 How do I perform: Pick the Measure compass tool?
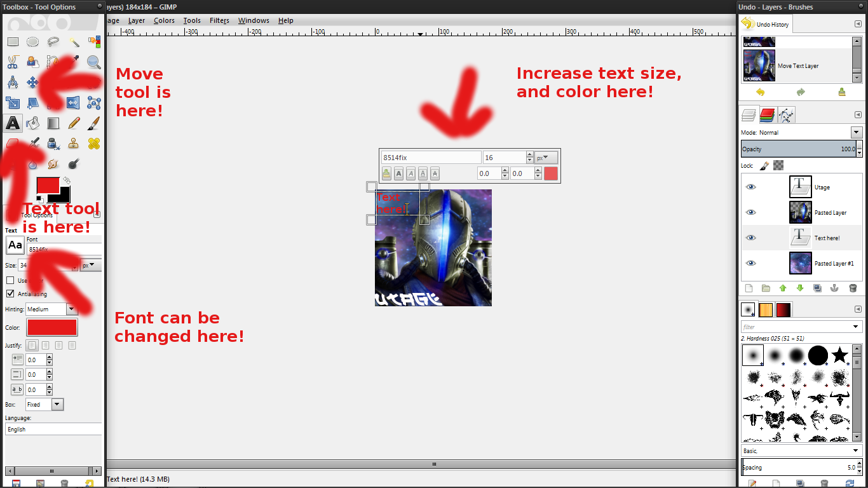pos(13,83)
